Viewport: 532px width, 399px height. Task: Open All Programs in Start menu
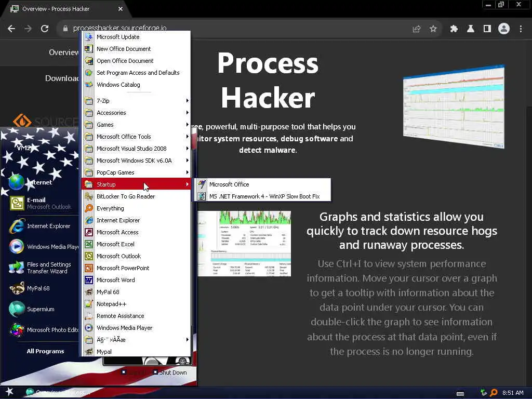pyautogui.click(x=45, y=351)
